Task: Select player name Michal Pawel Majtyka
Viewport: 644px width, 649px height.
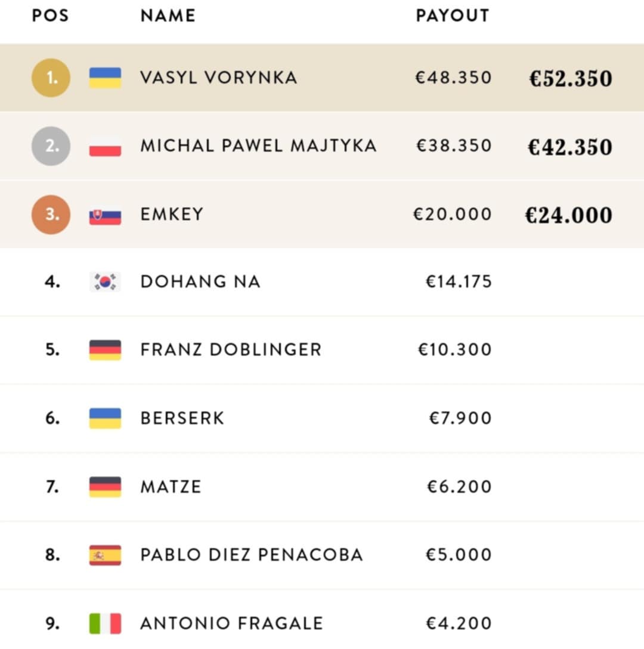Action: pyautogui.click(x=258, y=146)
